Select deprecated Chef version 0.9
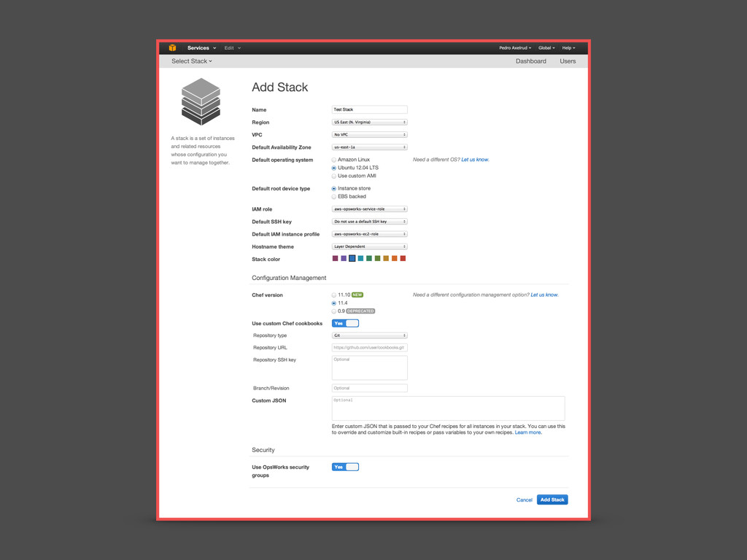 pos(334,311)
